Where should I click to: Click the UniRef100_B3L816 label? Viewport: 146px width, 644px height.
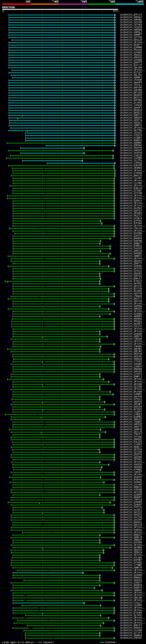tap(131, 442)
